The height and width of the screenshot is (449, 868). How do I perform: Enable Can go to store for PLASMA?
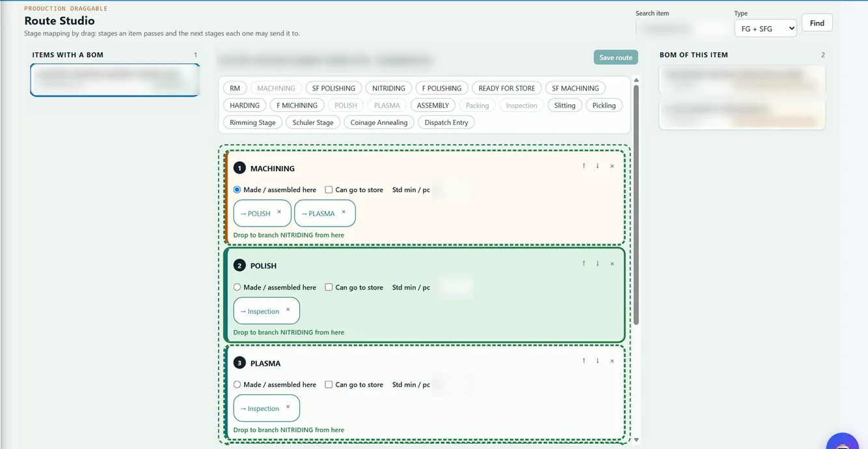(329, 385)
